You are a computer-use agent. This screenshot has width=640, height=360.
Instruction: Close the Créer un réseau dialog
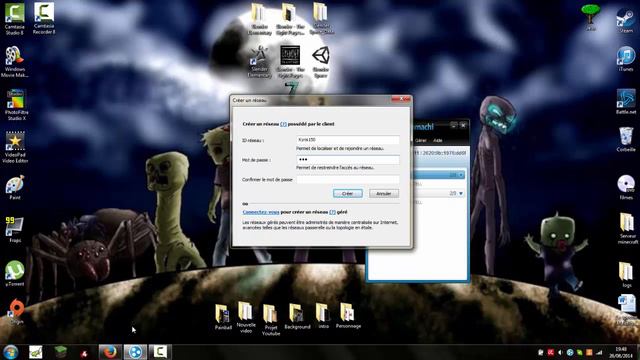tap(400, 99)
